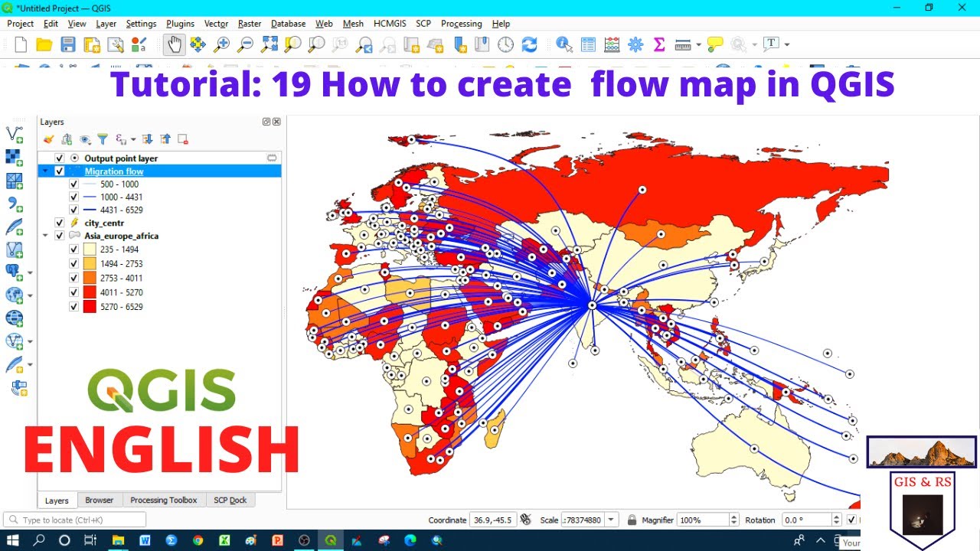
Task: Open the Processing Toolbox gear icon
Action: [x=635, y=44]
